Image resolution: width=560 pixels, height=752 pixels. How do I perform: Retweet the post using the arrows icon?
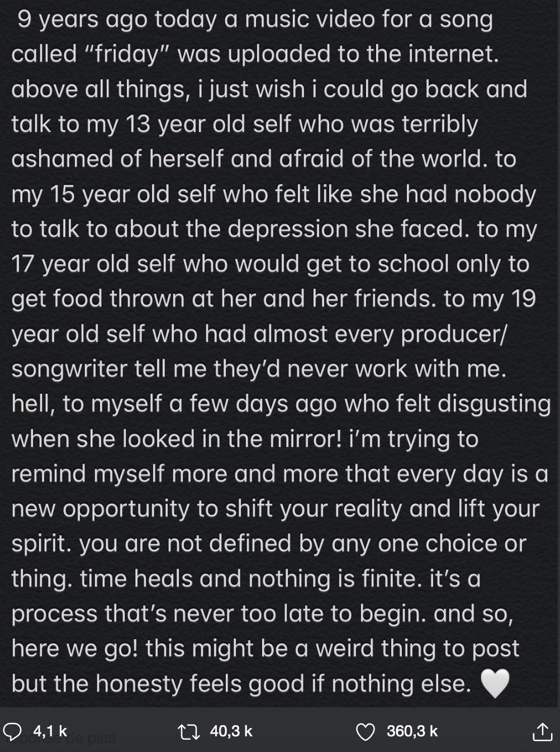coord(188,731)
